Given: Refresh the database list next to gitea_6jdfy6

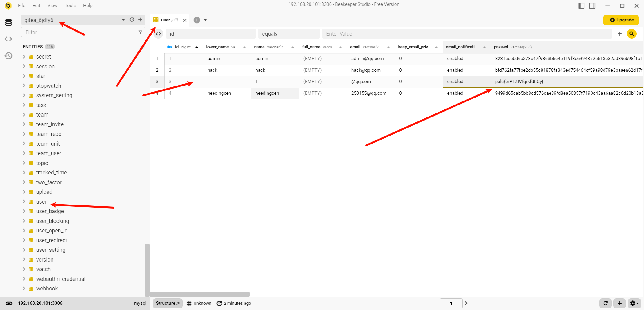Looking at the screenshot, I should click(x=132, y=20).
